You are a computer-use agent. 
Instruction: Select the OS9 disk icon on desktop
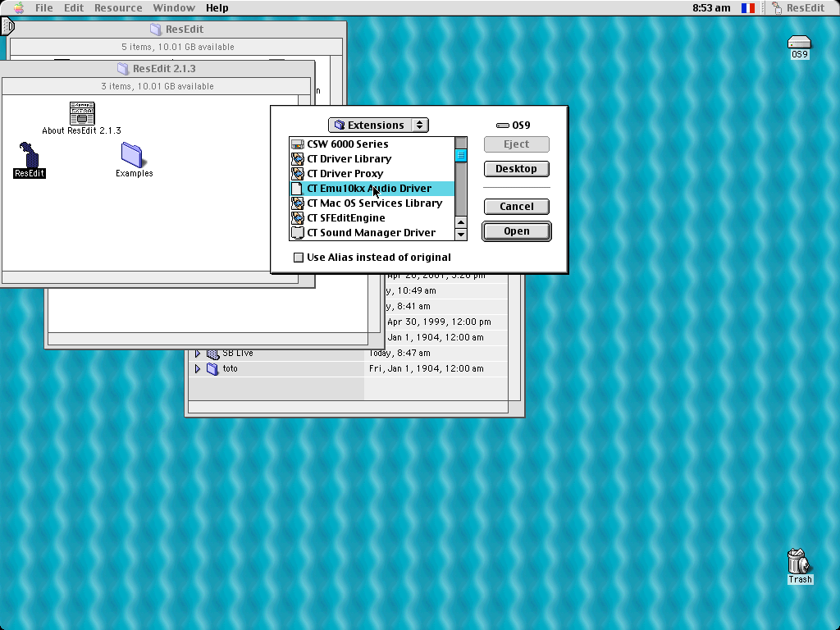799,42
